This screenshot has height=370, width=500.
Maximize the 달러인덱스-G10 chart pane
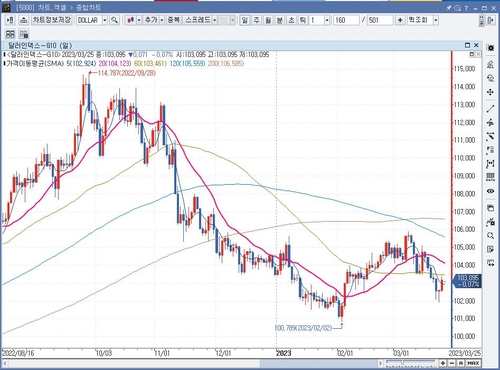click(x=467, y=45)
